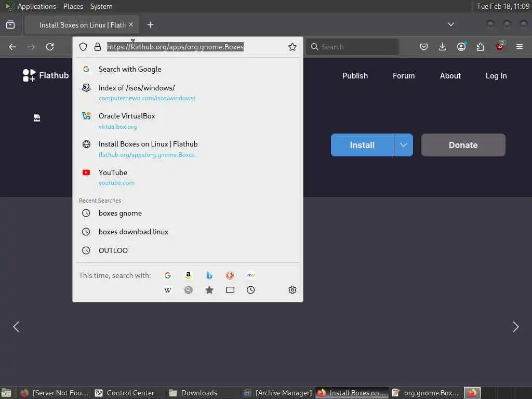Open the Firefox account icon
The height and width of the screenshot is (399, 532).
461,47
